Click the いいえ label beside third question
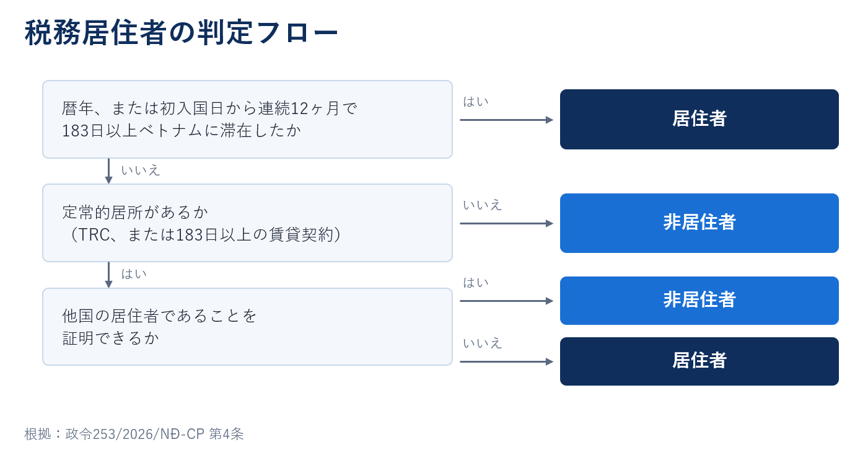 pos(483,343)
